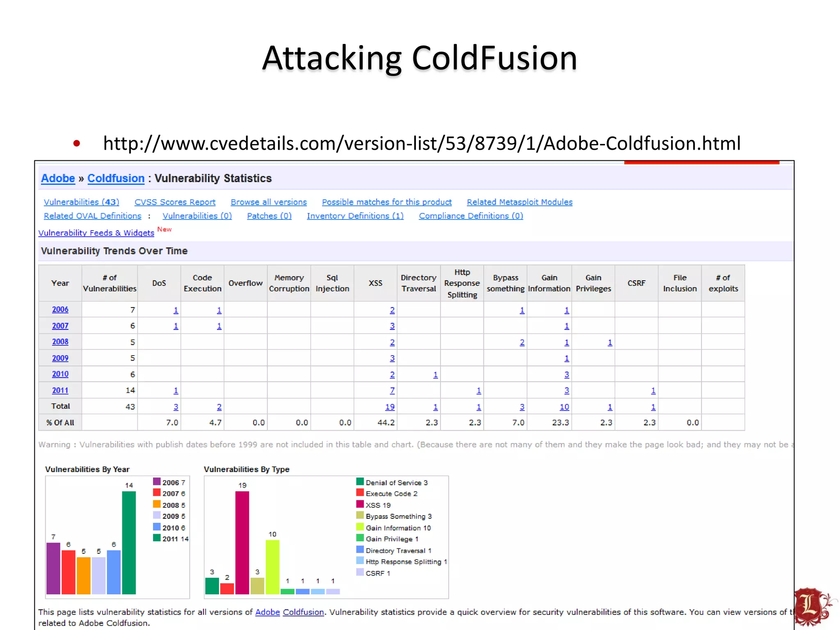The height and width of the screenshot is (630, 840).
Task: Click the red L crest logo
Action: (814, 607)
